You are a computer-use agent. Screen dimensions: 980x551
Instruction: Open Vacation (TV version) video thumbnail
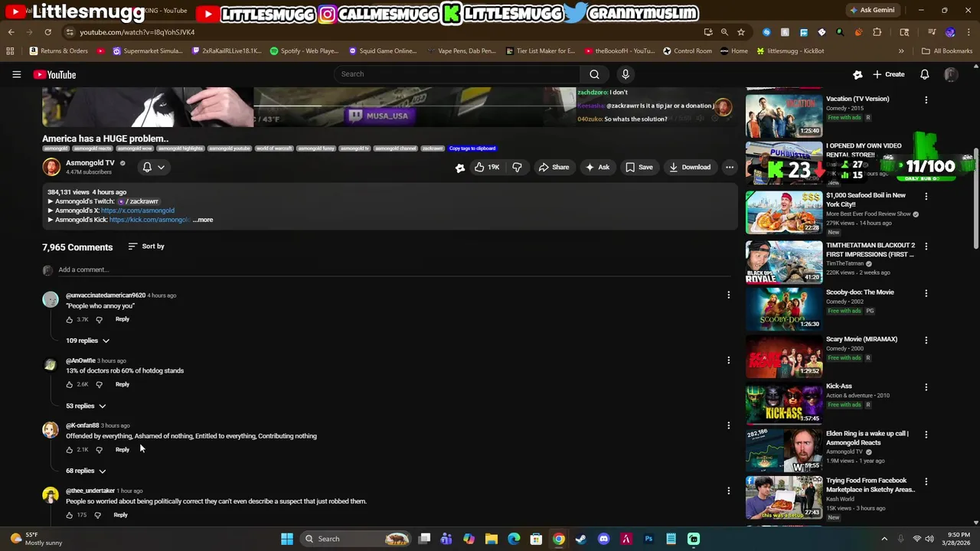784,115
